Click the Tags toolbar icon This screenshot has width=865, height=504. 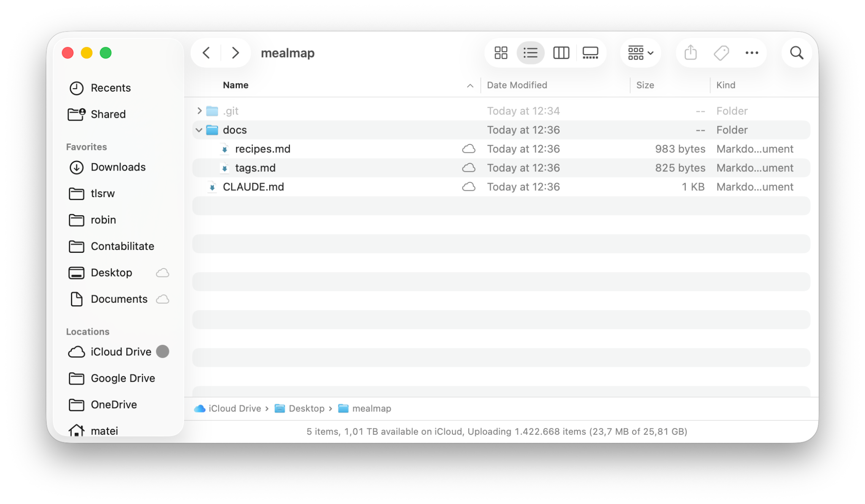point(721,53)
